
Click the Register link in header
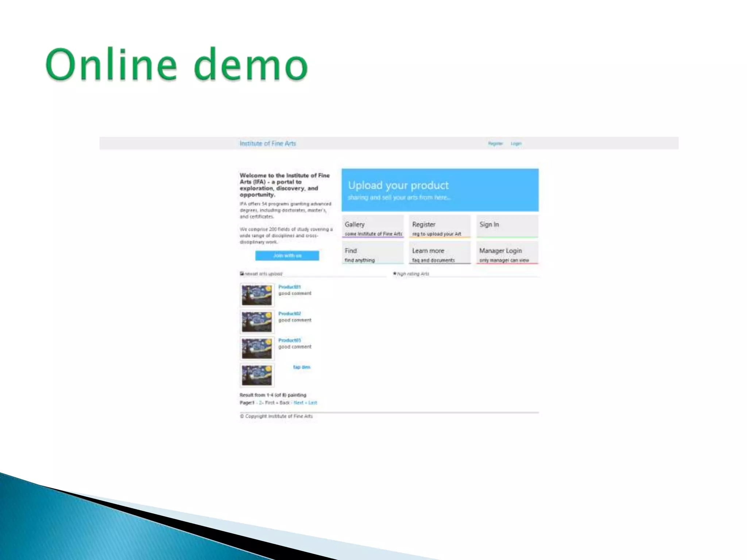495,144
